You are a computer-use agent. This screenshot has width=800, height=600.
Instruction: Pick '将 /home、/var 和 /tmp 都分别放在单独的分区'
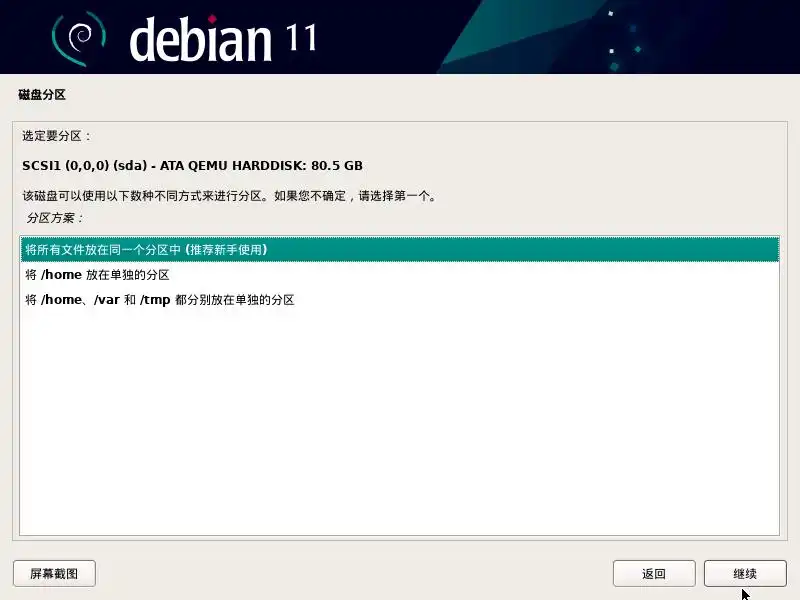(x=399, y=299)
